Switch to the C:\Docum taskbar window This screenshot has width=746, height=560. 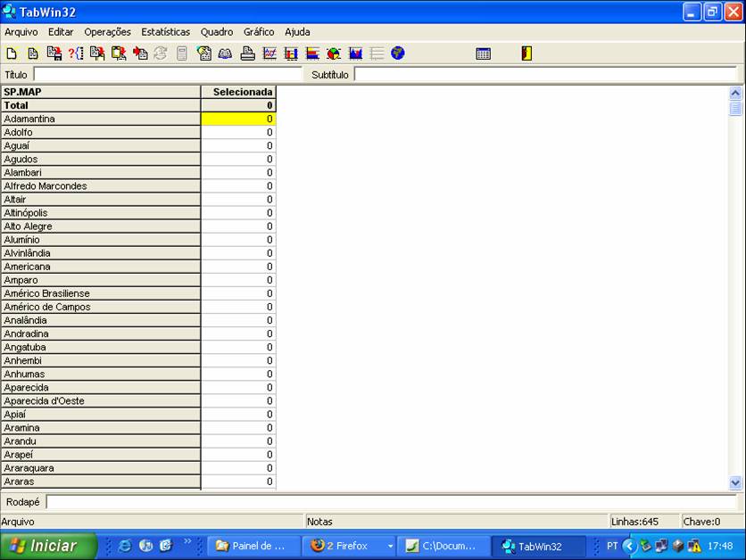coord(443,546)
